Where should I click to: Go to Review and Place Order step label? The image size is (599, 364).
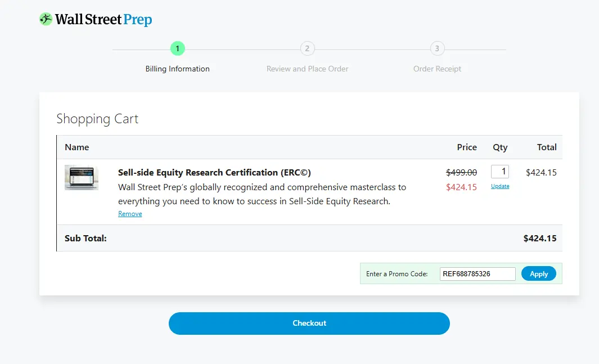pyautogui.click(x=307, y=69)
